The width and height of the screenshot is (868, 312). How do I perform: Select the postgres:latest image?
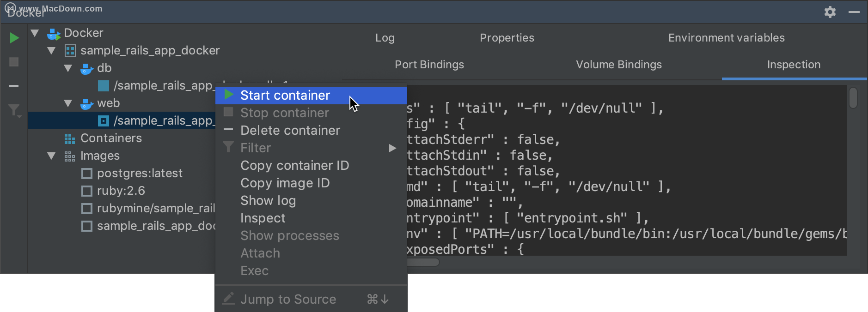click(140, 174)
